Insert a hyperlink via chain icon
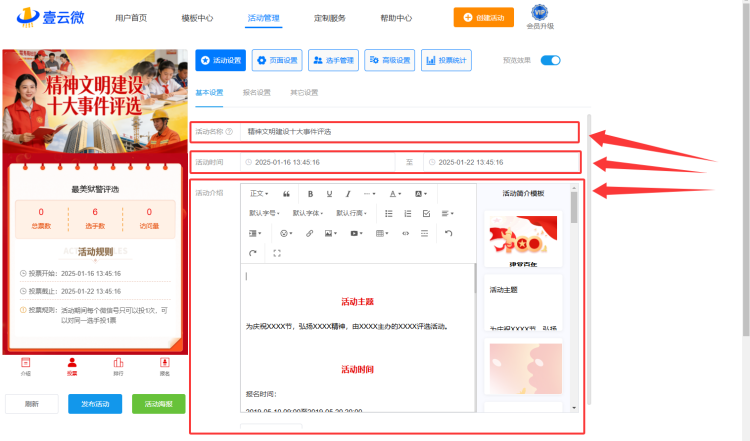Image resolution: width=750 pixels, height=441 pixels. pyautogui.click(x=309, y=233)
